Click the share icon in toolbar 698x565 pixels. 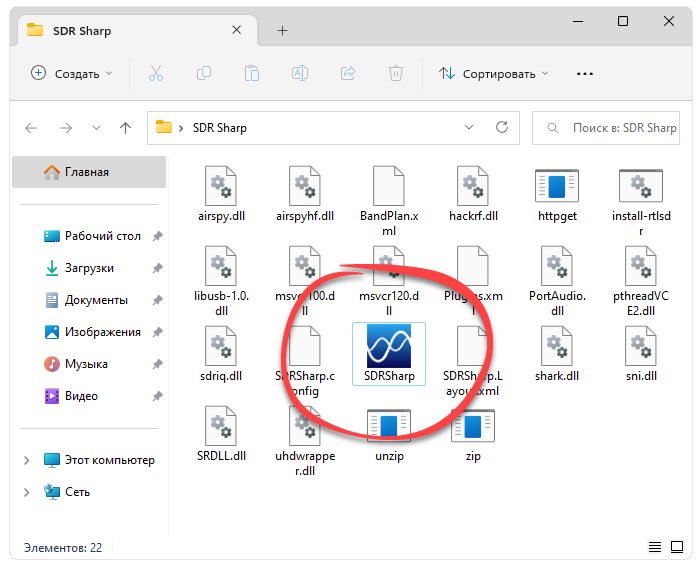(348, 73)
